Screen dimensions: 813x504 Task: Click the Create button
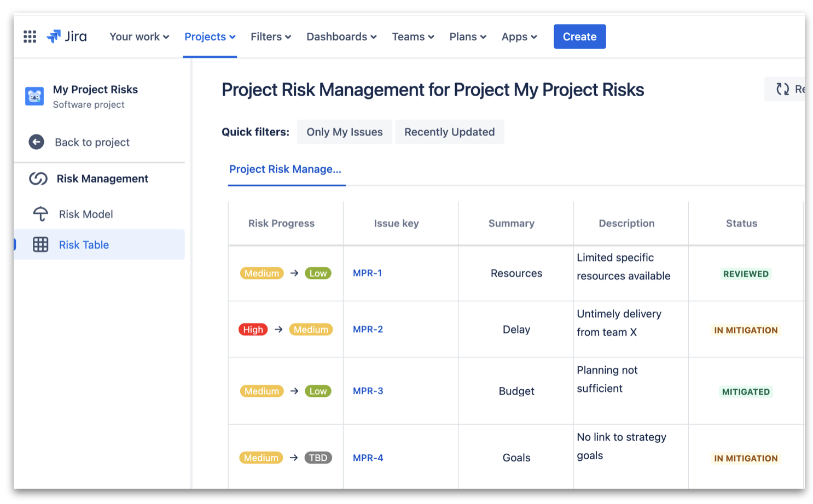(x=579, y=36)
